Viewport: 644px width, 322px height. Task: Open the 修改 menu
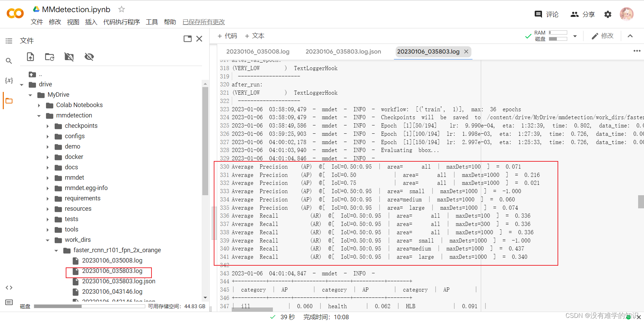point(55,22)
